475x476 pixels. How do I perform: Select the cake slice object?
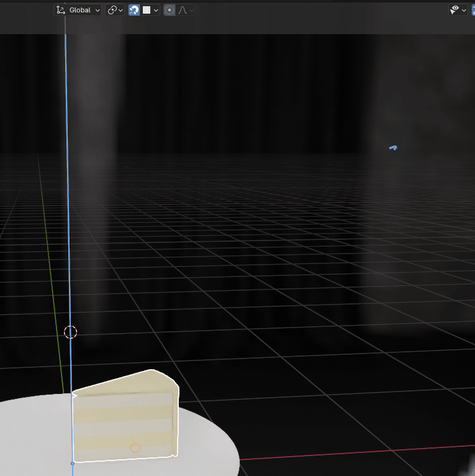tap(124, 416)
